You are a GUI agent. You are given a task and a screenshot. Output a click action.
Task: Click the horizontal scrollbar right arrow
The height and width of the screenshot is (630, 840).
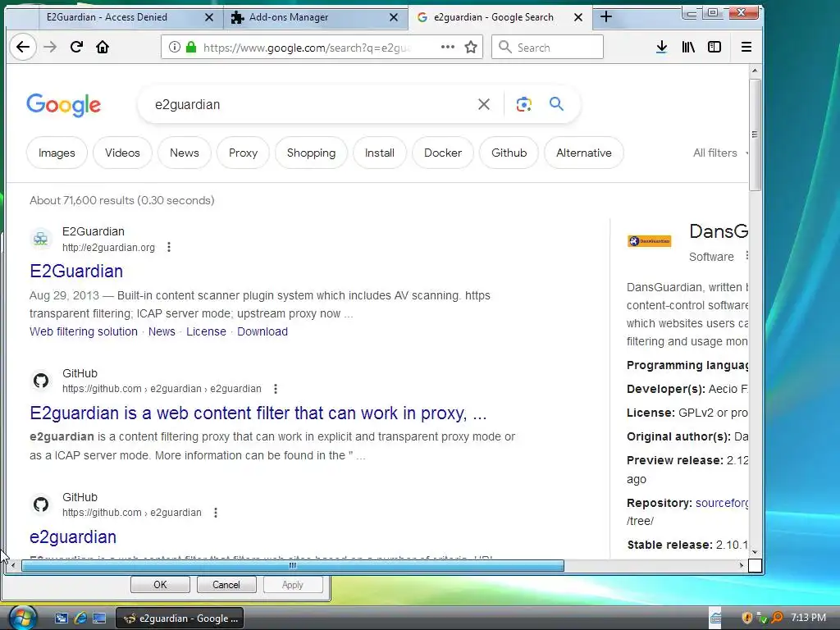coord(742,565)
